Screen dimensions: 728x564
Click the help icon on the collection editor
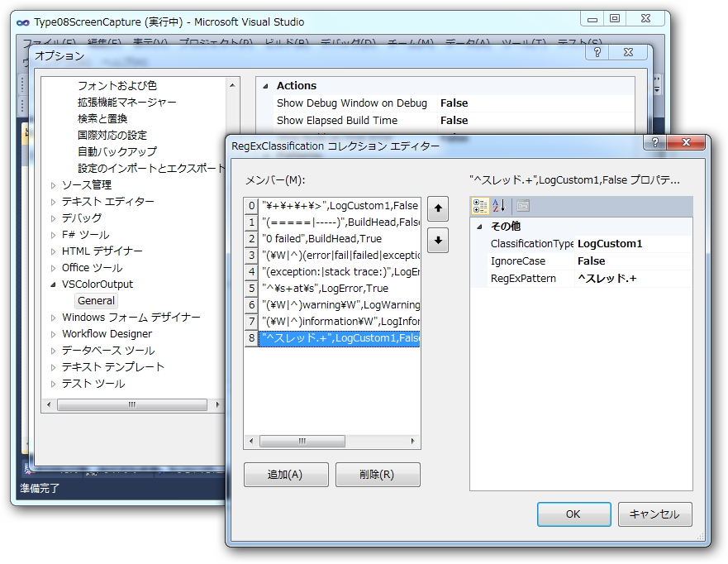pyautogui.click(x=655, y=142)
